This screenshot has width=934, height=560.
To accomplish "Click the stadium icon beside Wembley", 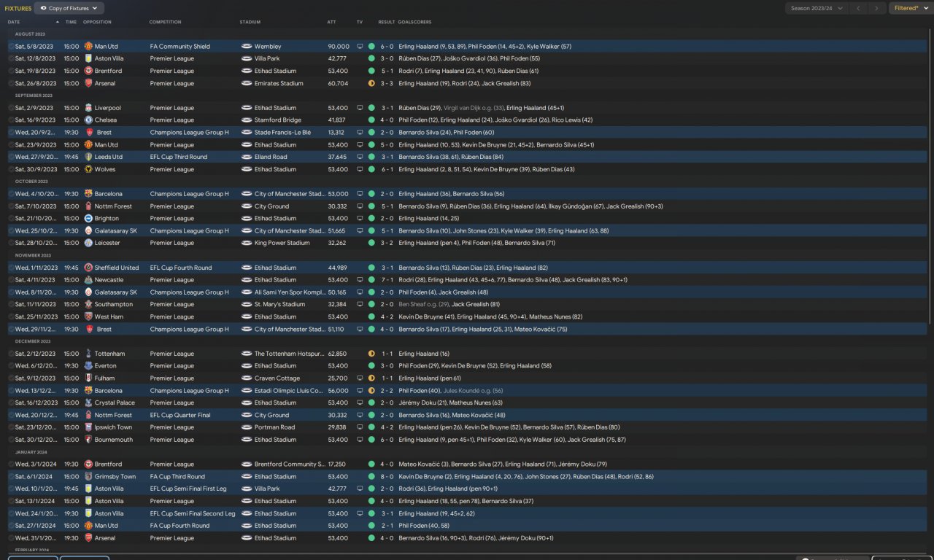I will [x=246, y=47].
